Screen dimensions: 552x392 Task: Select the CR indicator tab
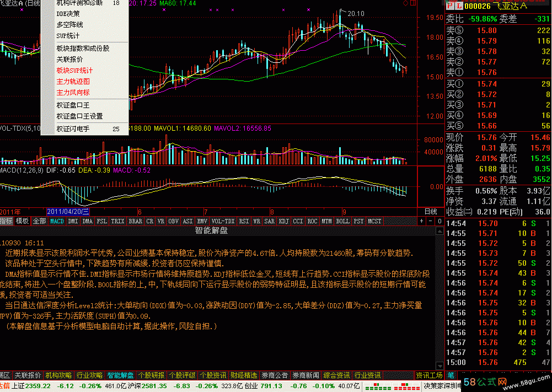[150, 221]
